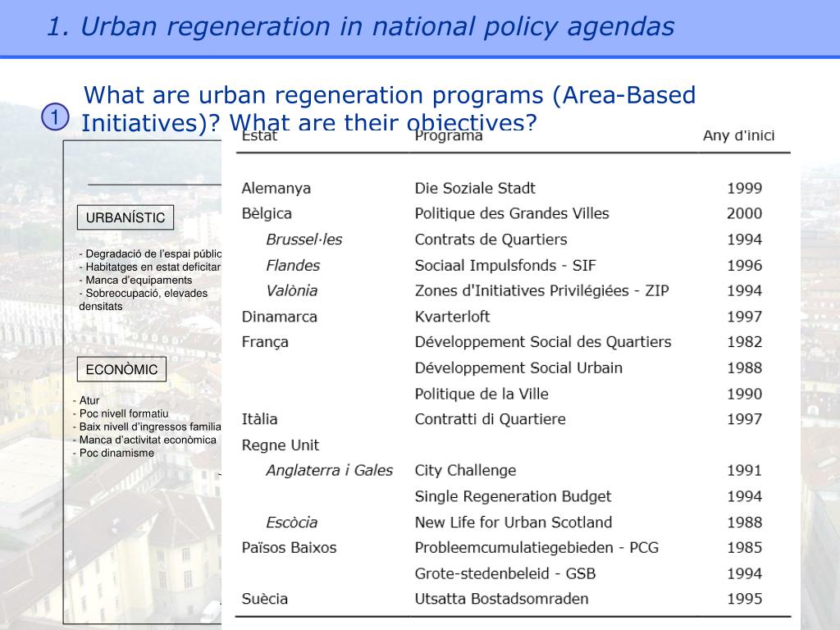Click 'Contratti di Quartiere' cell
The image size is (840, 630).
point(491,419)
